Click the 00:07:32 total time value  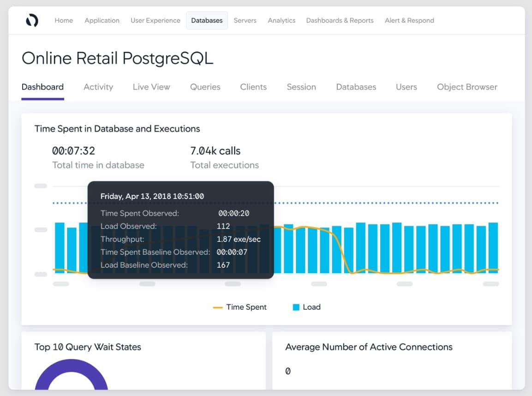tap(74, 150)
